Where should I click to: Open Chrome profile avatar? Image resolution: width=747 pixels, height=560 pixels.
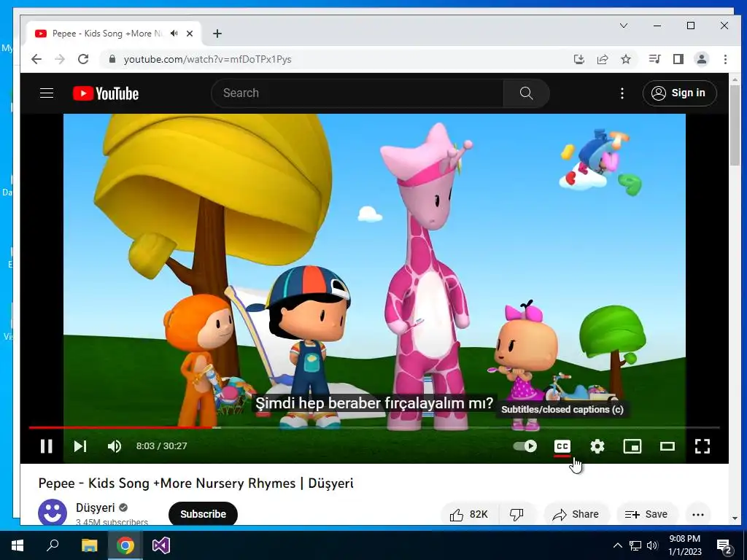701,59
